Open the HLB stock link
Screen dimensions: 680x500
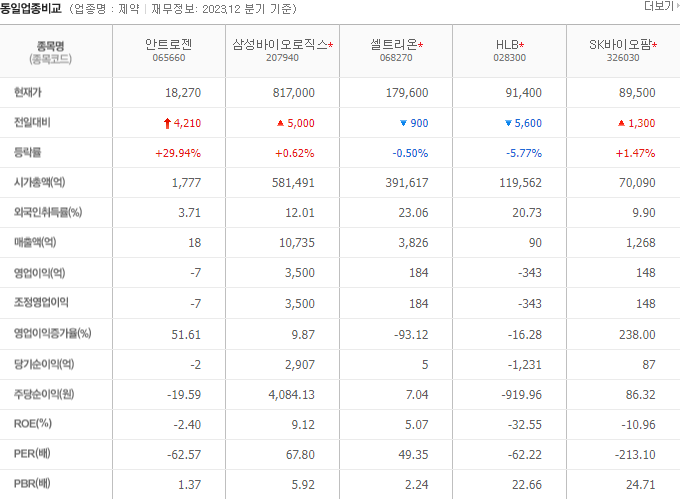[x=507, y=45]
